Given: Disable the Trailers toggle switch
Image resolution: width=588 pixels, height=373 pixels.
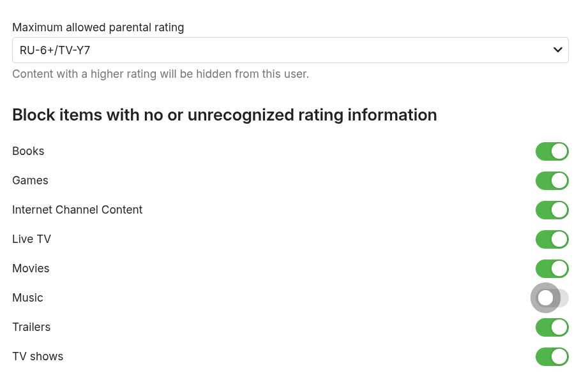Looking at the screenshot, I should tap(552, 327).
